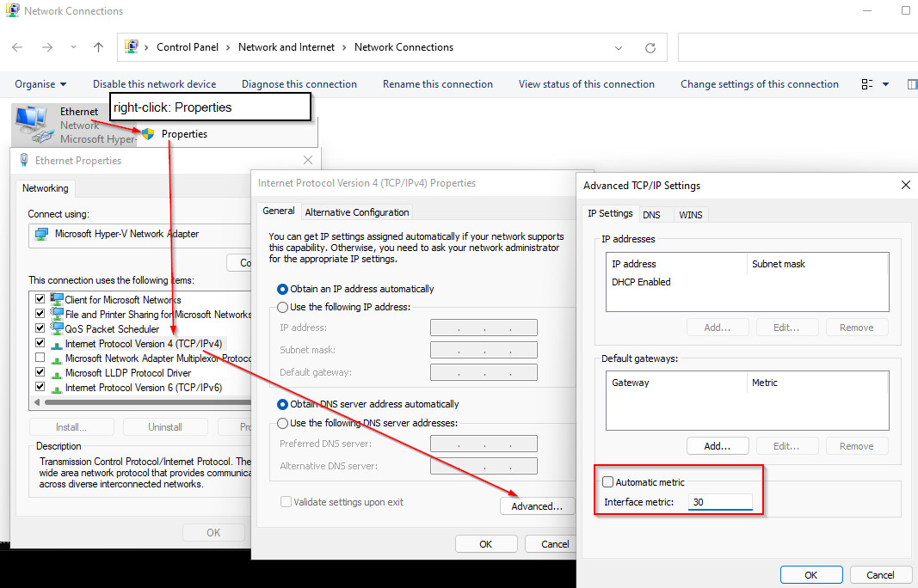Screen dimensions: 918x588
Task: Click the Hyper-V adapter icon under Connect using
Action: click(x=41, y=234)
